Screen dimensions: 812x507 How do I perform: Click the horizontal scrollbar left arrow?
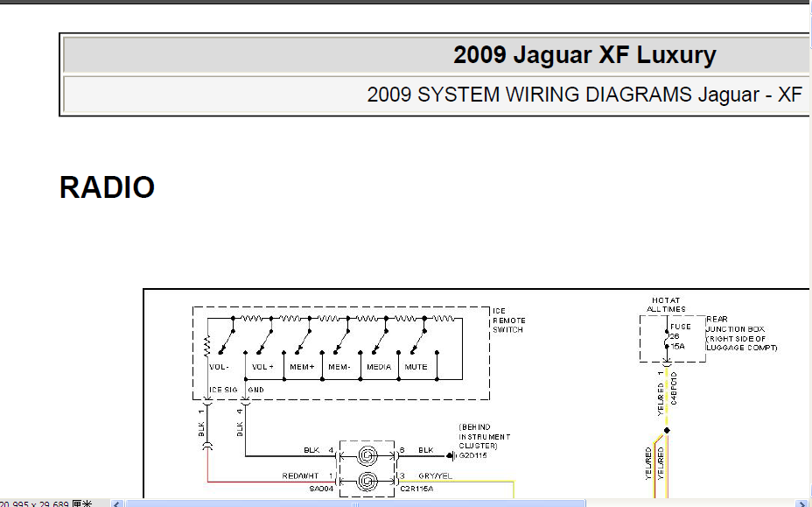point(117,503)
